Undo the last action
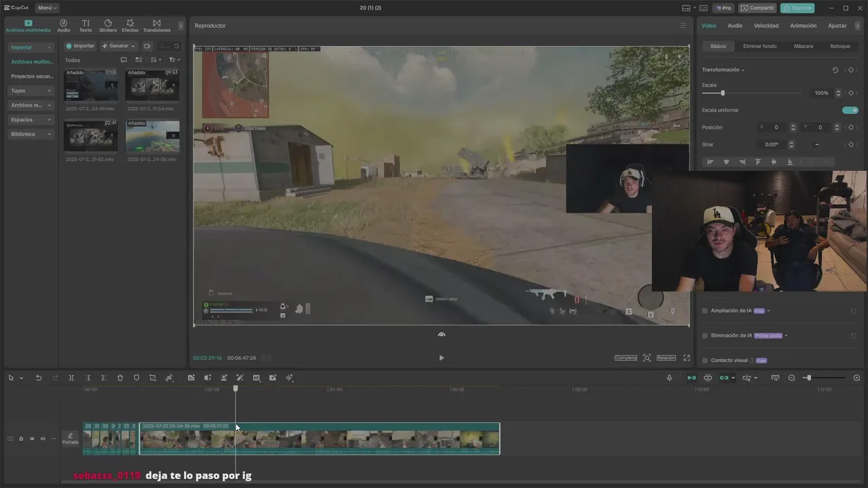The width and height of the screenshot is (868, 488). pyautogui.click(x=39, y=378)
